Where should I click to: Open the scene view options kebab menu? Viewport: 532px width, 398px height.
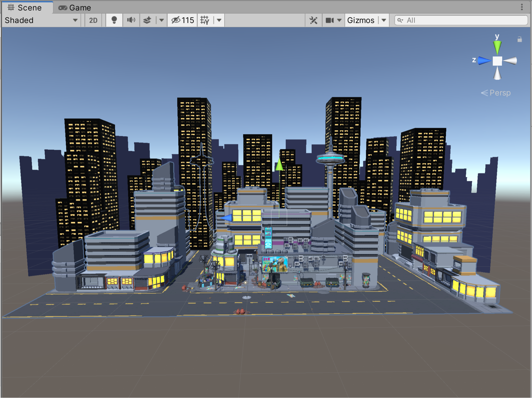(522, 7)
